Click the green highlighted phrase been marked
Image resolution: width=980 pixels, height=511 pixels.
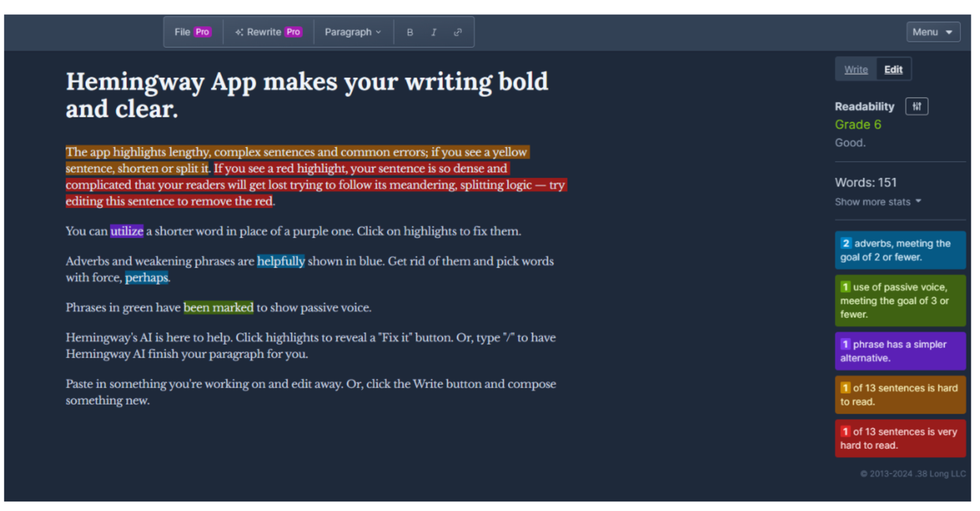click(x=219, y=308)
